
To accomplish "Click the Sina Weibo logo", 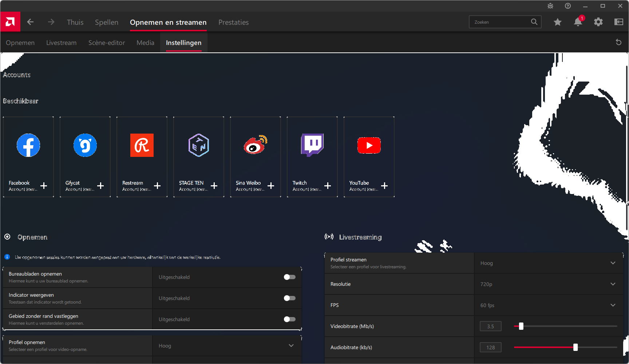I will (256, 145).
